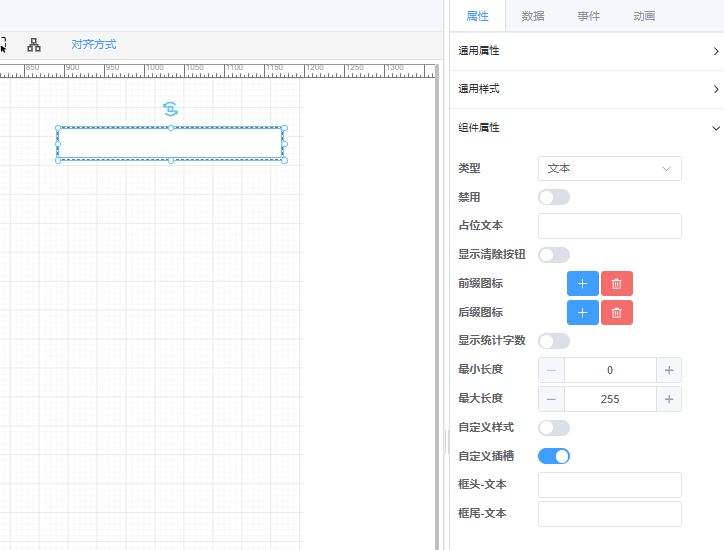The image size is (724, 550).
Task: Select the input component on canvas
Action: click(170, 144)
